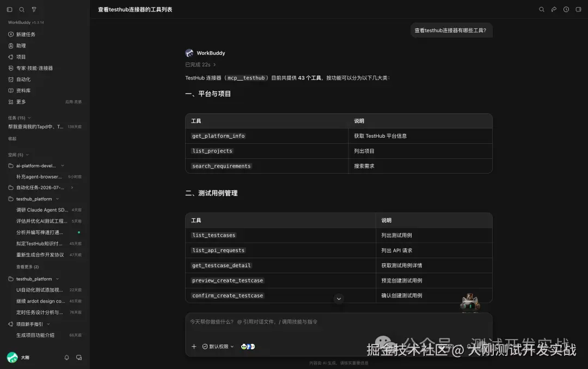The width and height of the screenshot is (588, 369).
Task: Collapse ai-platform-devel space folder chevron
Action: 63,166
